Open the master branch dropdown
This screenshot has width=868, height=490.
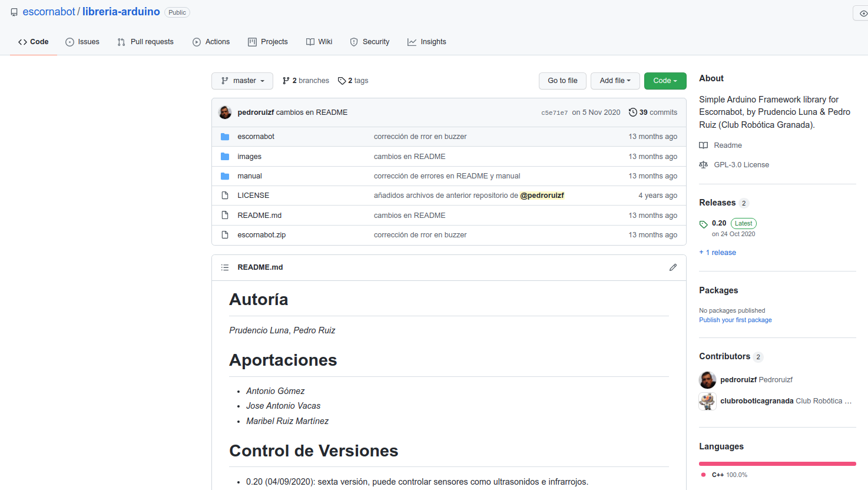point(242,81)
